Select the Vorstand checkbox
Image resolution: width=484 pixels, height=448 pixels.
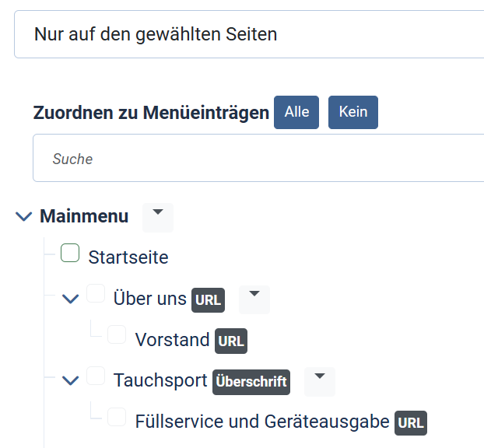117,334
